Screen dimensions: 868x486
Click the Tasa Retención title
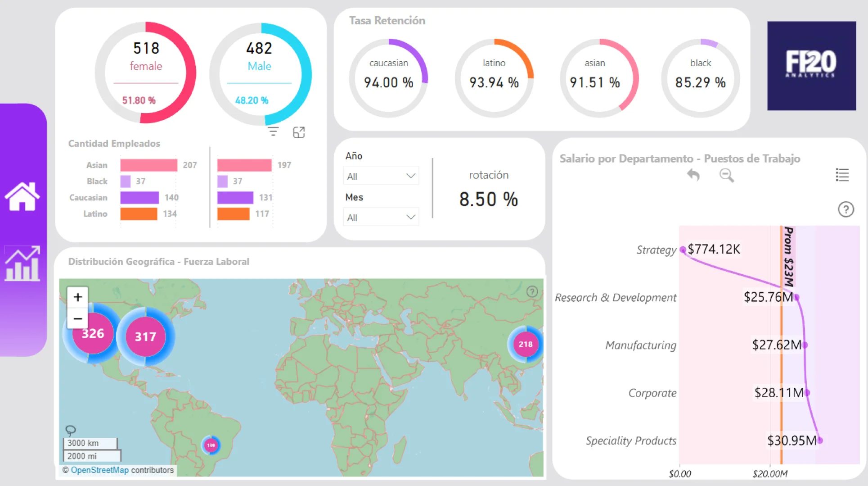coord(387,20)
